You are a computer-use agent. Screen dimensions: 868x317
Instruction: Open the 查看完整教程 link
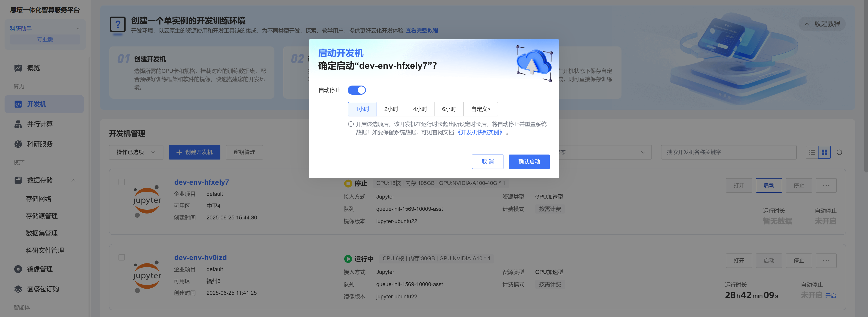coord(422,31)
